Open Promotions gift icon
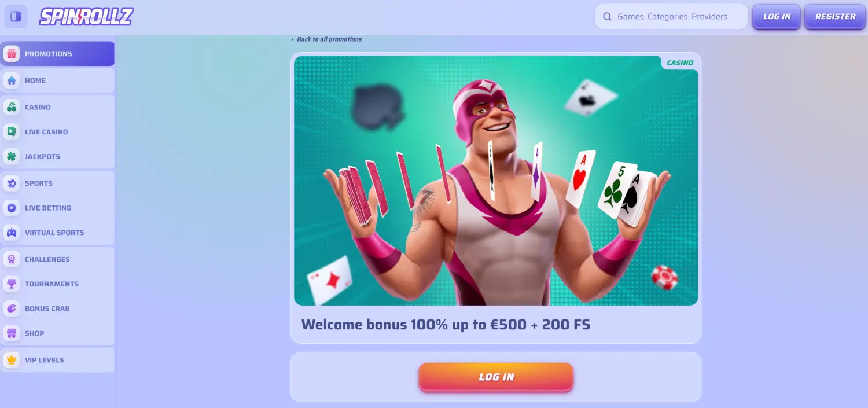The width and height of the screenshot is (868, 408). point(12,54)
